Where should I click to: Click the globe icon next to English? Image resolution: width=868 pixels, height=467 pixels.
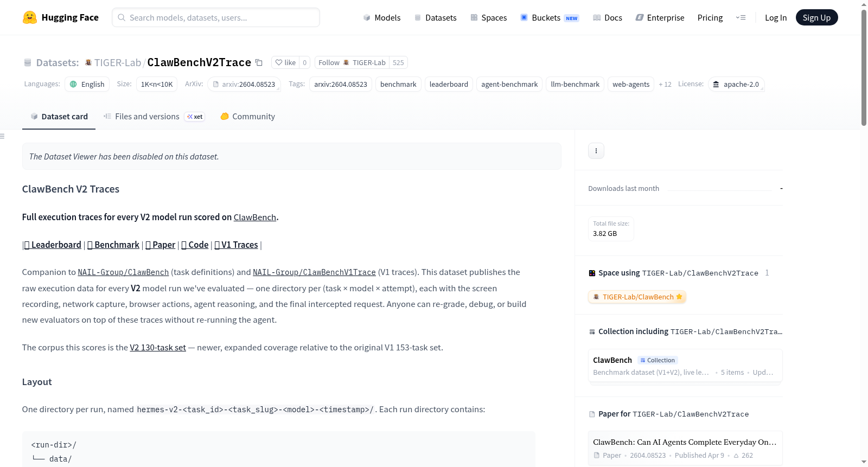pos(73,84)
